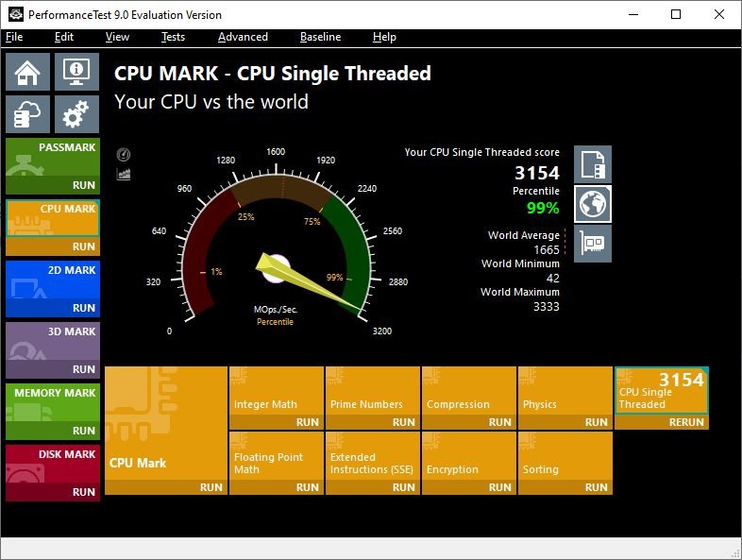Run the CPU Mark sidebar test
The width and height of the screenshot is (742, 560).
(53, 246)
